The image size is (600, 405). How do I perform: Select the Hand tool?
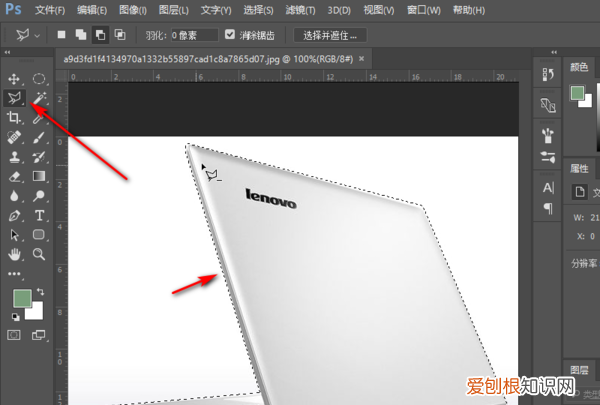[x=14, y=254]
